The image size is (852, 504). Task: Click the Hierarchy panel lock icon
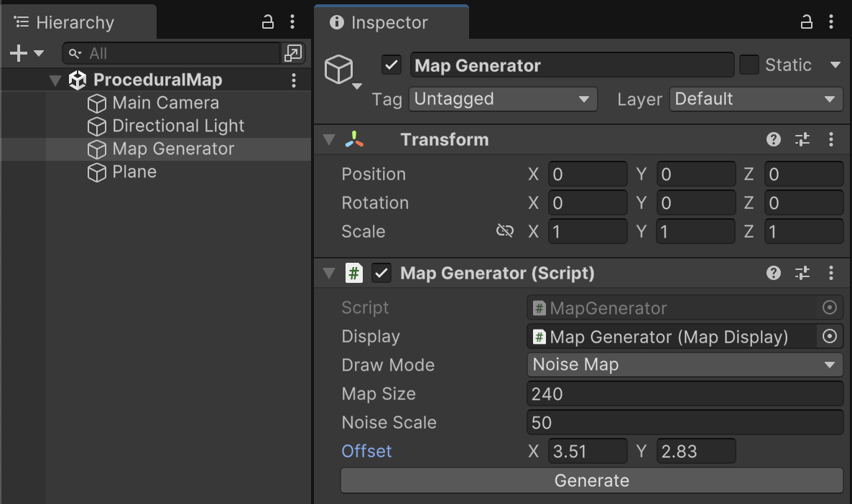click(268, 22)
